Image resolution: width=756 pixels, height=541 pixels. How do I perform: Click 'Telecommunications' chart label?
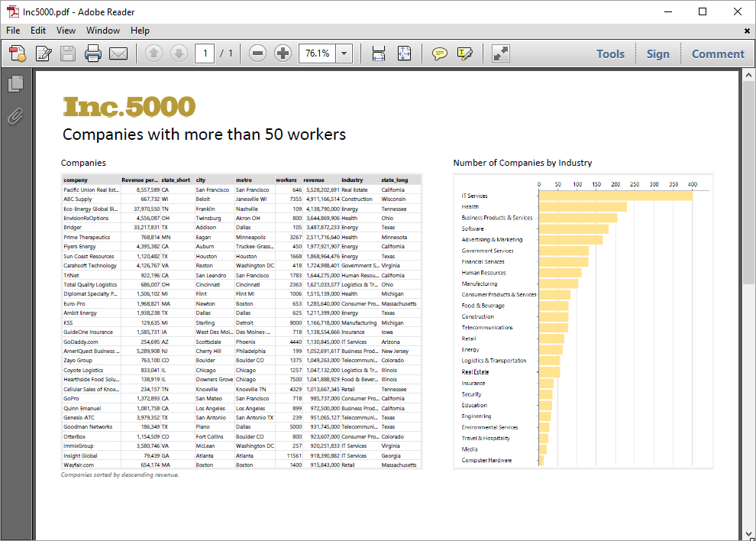pos(487,328)
